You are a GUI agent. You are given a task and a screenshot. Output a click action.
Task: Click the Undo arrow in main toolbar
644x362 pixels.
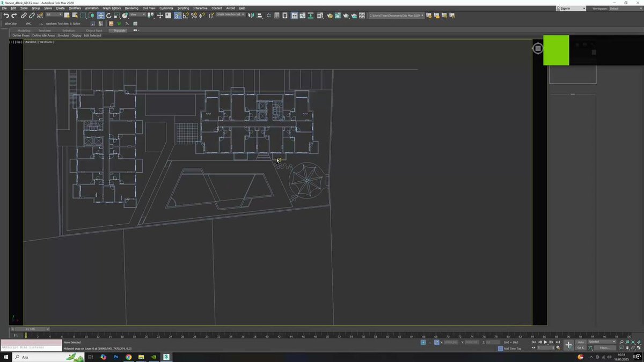[x=6, y=16]
